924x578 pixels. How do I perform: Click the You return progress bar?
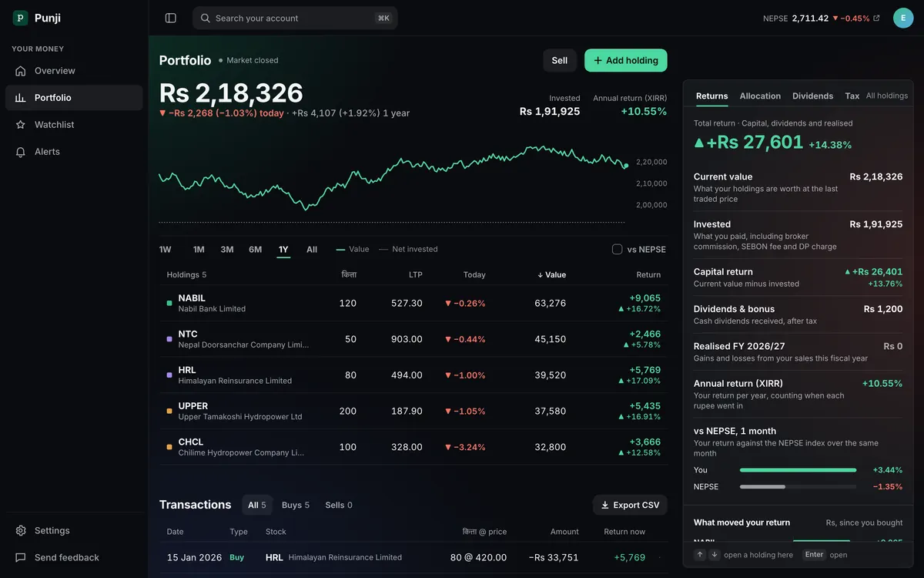(798, 470)
